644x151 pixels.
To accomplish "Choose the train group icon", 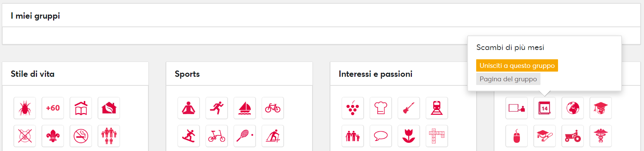I will click(x=437, y=108).
